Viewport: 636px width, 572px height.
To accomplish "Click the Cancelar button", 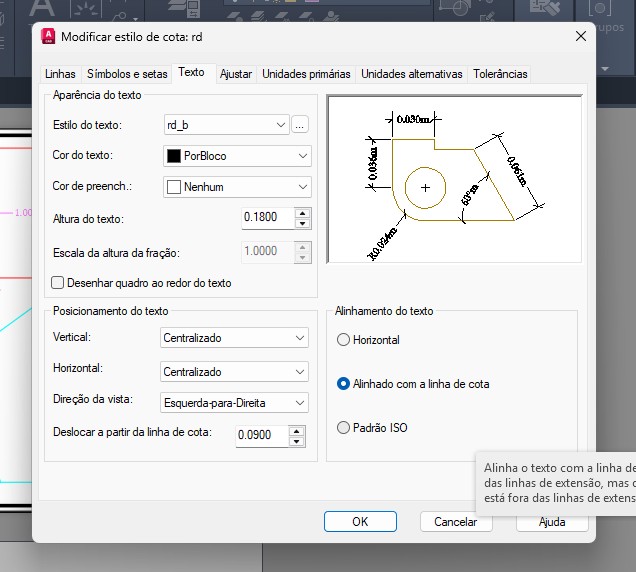I will tap(455, 521).
